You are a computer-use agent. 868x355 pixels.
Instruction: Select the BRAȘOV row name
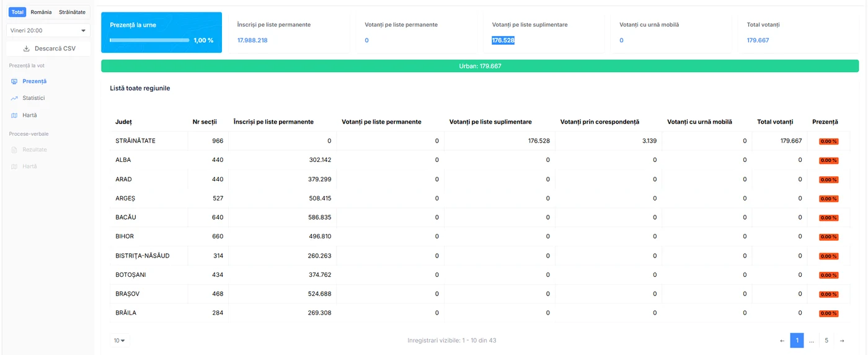point(127,294)
